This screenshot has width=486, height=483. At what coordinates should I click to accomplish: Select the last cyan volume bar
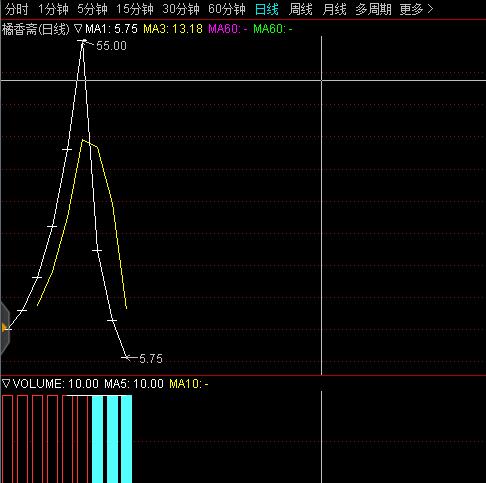[127, 439]
